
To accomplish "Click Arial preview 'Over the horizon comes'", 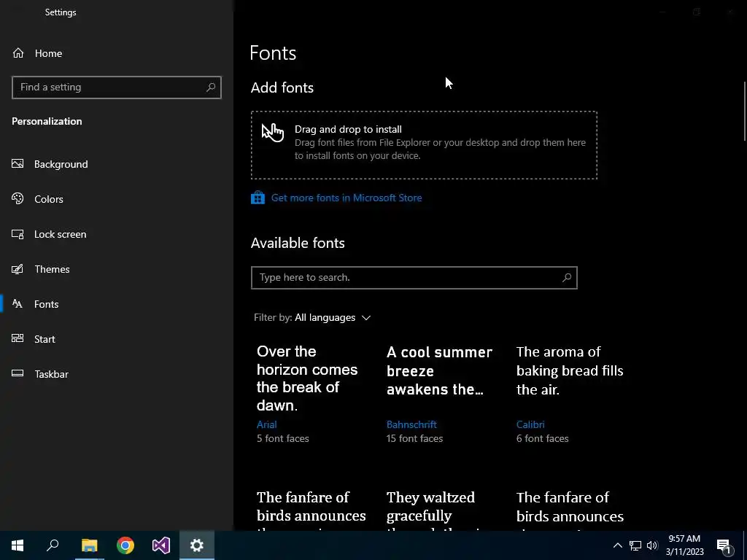I will (x=307, y=378).
